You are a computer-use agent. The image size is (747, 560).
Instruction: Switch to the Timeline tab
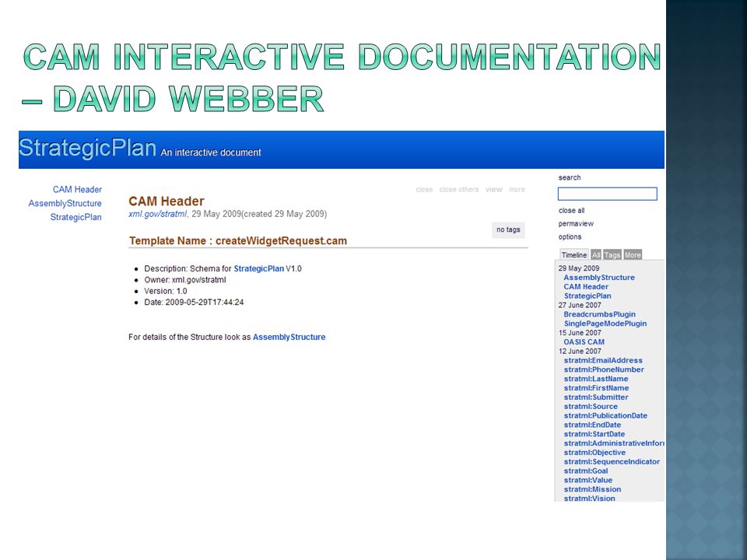click(x=574, y=255)
